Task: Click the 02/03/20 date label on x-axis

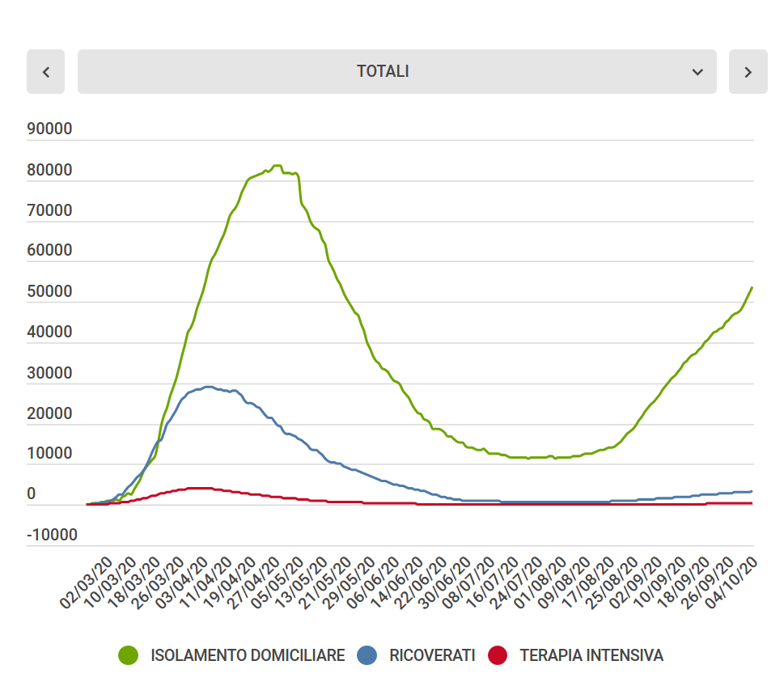Action: point(88,582)
